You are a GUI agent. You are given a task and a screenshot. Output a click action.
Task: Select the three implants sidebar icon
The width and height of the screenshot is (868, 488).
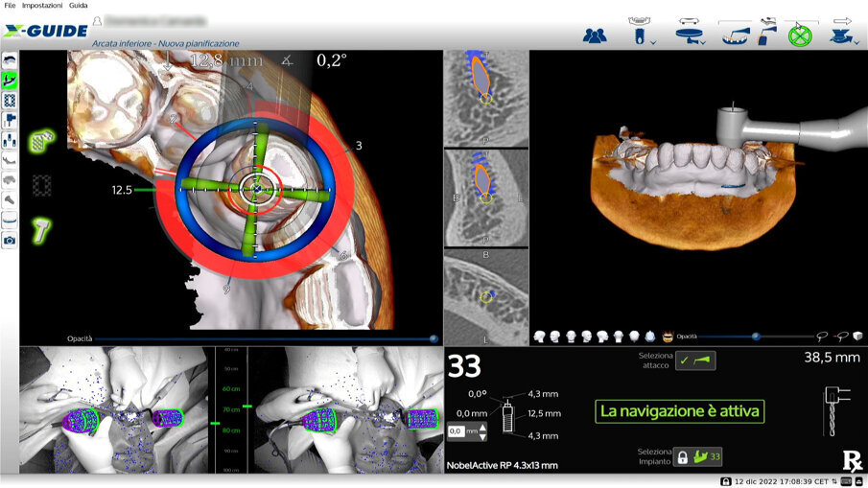pos(10,140)
